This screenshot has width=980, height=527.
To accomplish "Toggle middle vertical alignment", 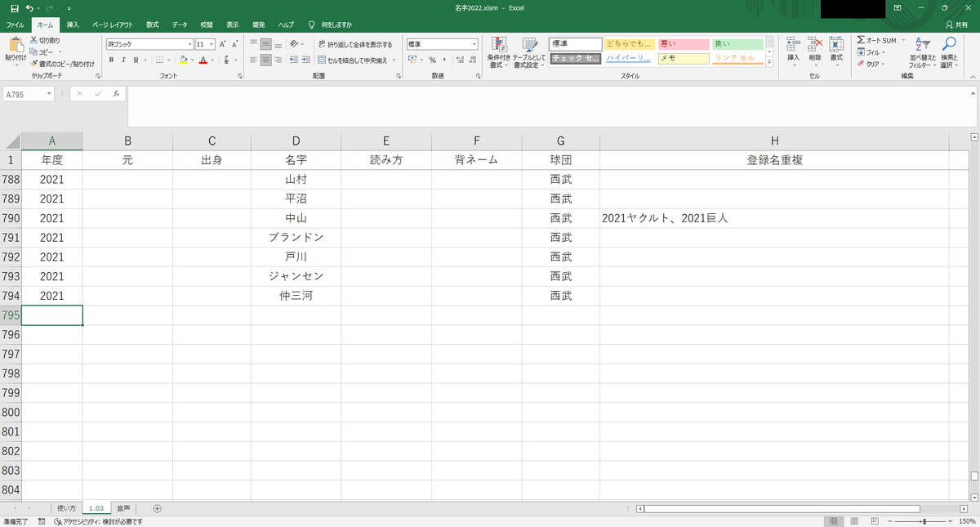I will pyautogui.click(x=266, y=44).
